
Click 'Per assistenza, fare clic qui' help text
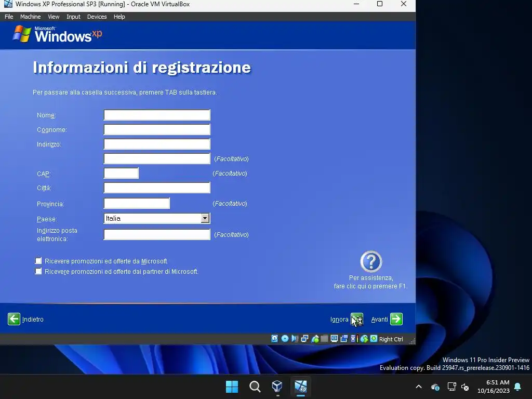(370, 282)
